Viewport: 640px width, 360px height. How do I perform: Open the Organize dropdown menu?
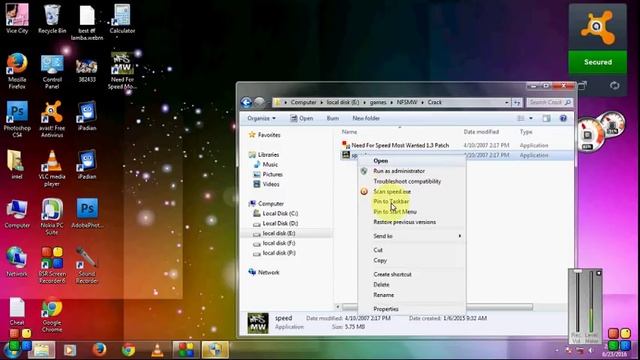(x=261, y=118)
